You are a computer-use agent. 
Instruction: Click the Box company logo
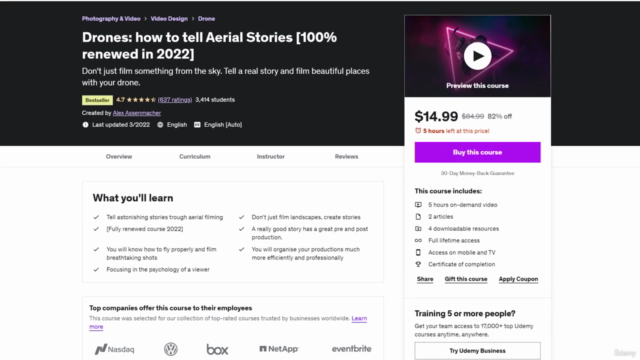point(217,349)
